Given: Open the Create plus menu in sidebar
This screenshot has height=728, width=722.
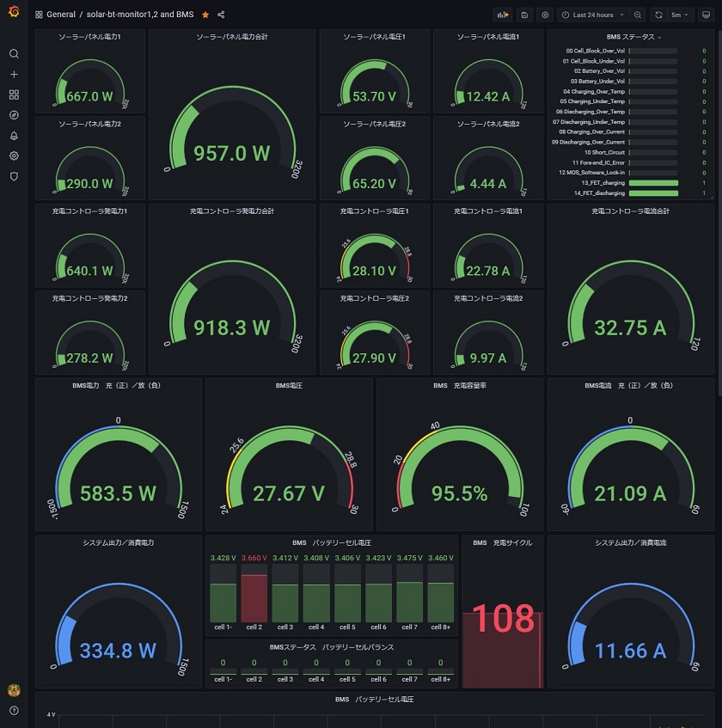Looking at the screenshot, I should 14,74.
